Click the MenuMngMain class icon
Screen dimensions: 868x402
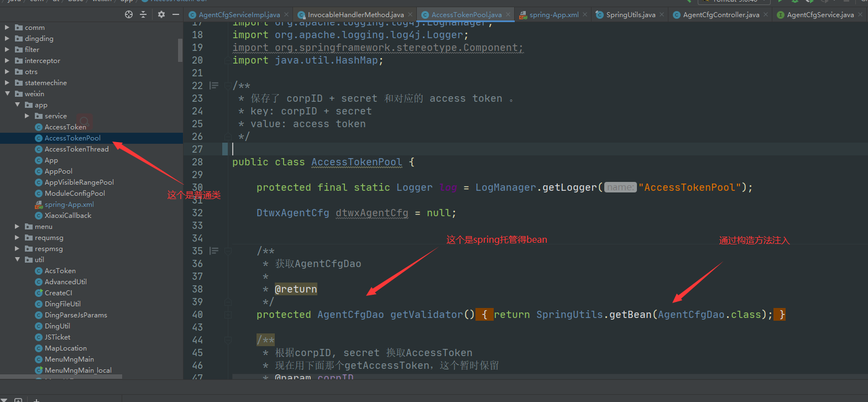39,359
